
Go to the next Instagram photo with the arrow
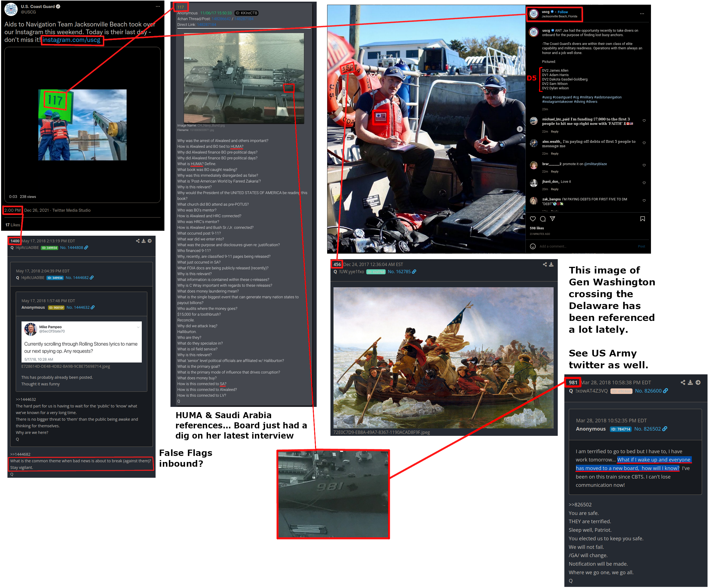click(x=520, y=129)
